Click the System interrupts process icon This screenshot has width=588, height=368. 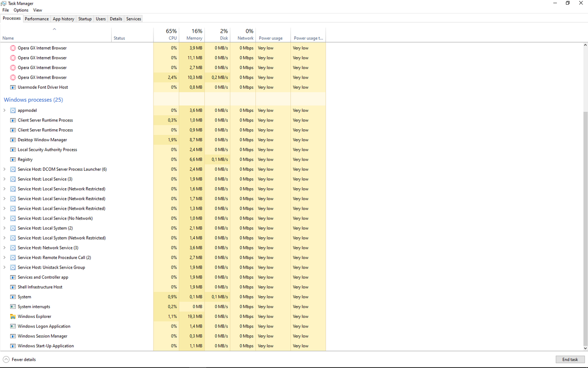pos(13,307)
